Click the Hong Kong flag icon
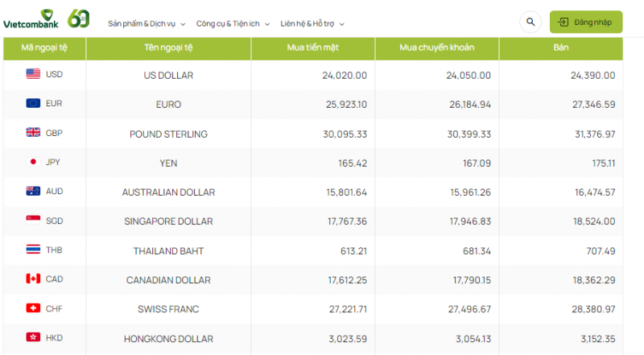This screenshot has width=644, height=355. [33, 337]
